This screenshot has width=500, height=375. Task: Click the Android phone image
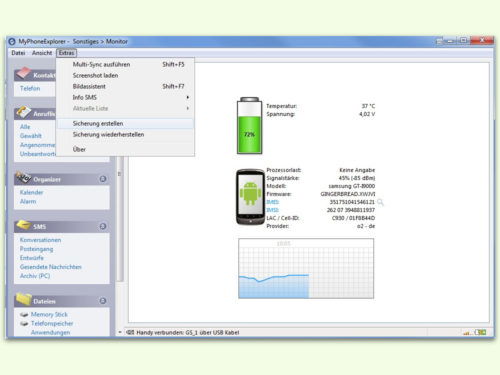click(250, 197)
